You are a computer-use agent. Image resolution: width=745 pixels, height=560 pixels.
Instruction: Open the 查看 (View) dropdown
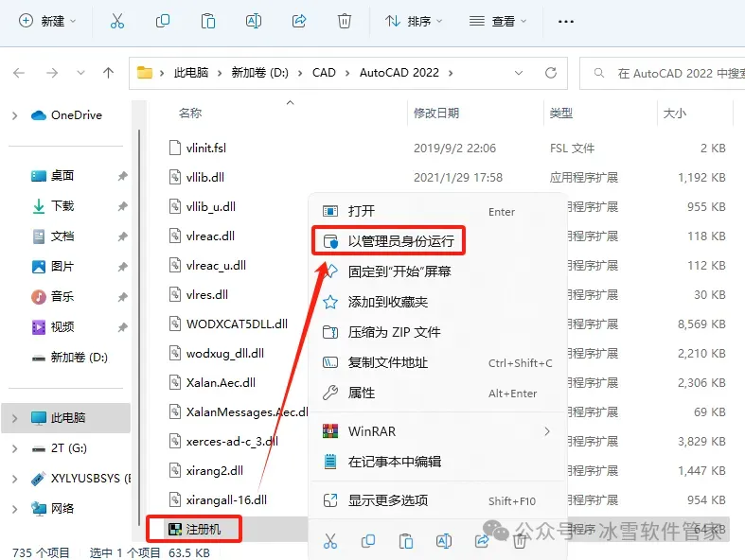498,22
